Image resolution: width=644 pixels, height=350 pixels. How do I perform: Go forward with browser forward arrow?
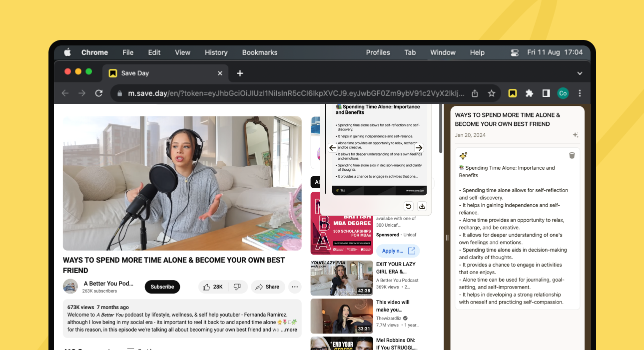click(82, 93)
